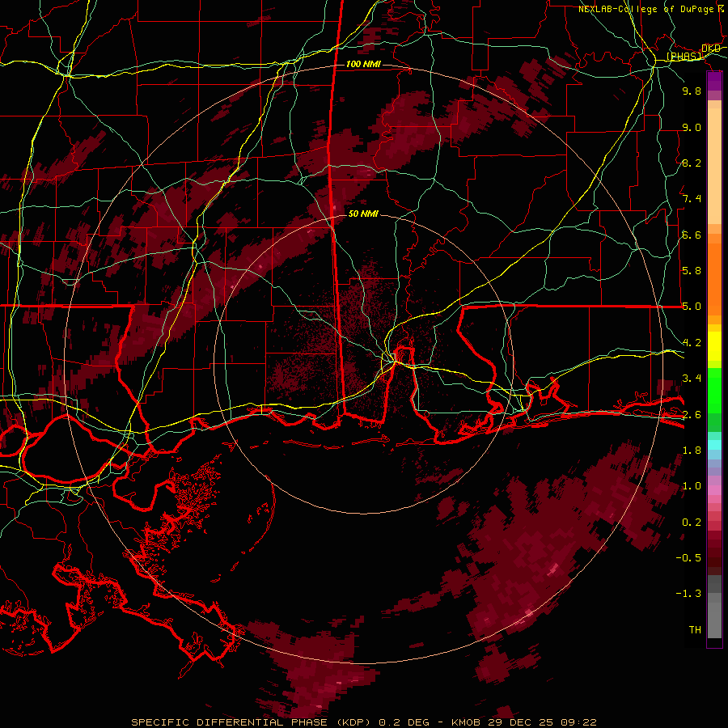The image size is (728, 728).
Task: Click the orange segment of the color bar
Action: 714,278
